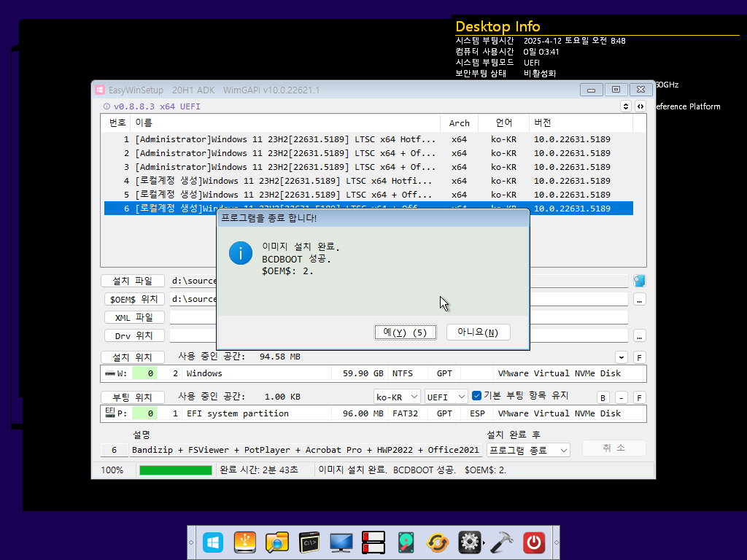Click the EFI drive icon beside P:

[x=110, y=413]
